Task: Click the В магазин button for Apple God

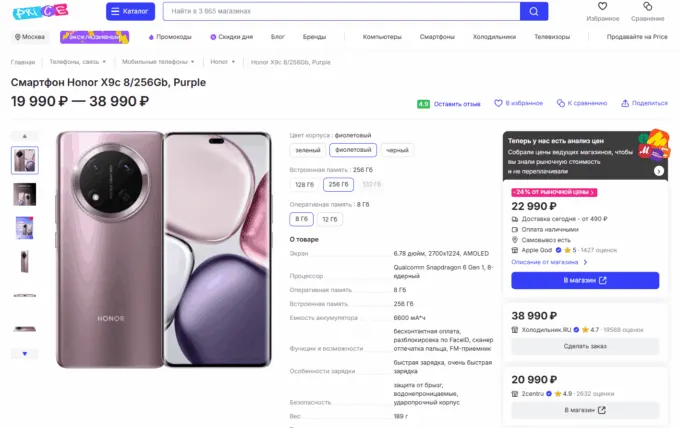Action: click(x=585, y=280)
